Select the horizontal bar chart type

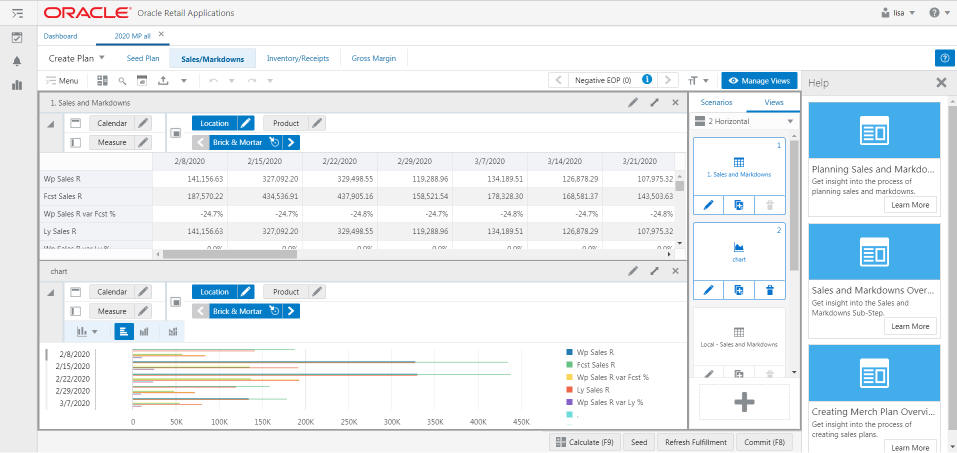(124, 331)
